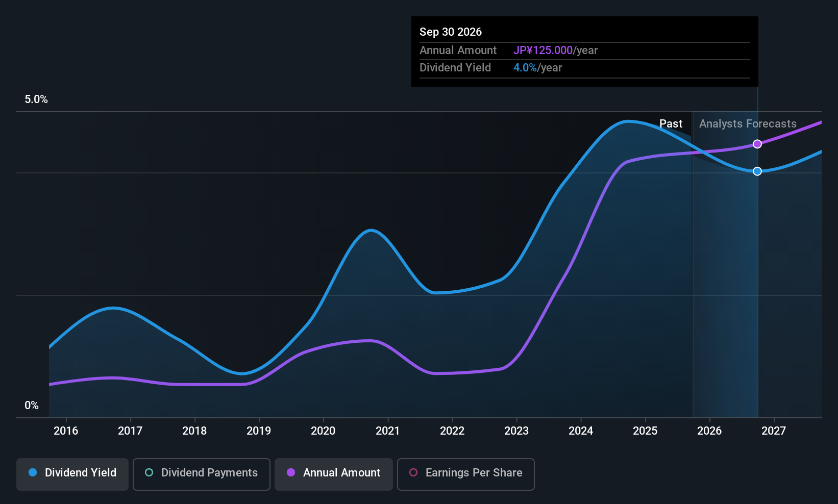Click the 2018 x-axis label

click(194, 431)
